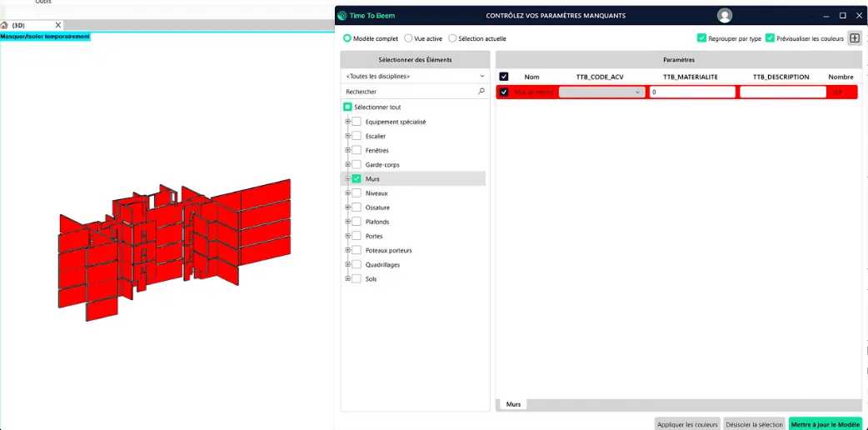
Task: Click the TTB_MATERIALITE input field
Action: click(x=692, y=92)
